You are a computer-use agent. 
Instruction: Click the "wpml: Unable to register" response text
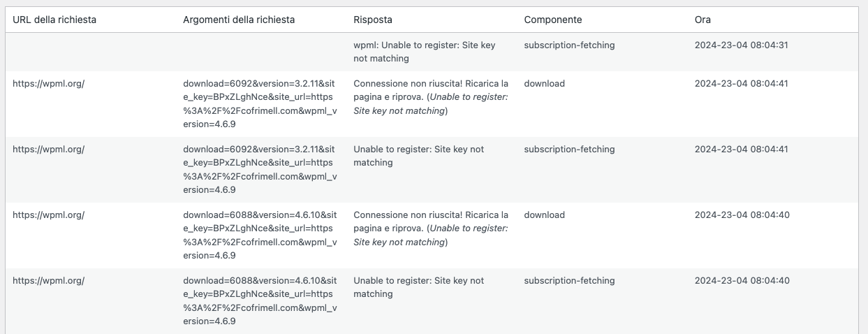tap(425, 52)
